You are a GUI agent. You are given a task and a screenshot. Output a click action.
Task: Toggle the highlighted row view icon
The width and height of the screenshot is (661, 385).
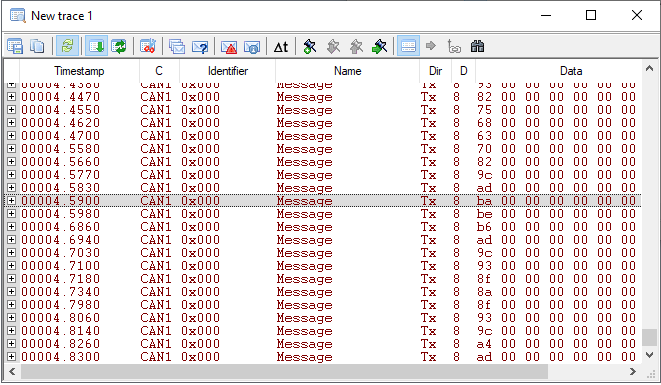(x=408, y=46)
